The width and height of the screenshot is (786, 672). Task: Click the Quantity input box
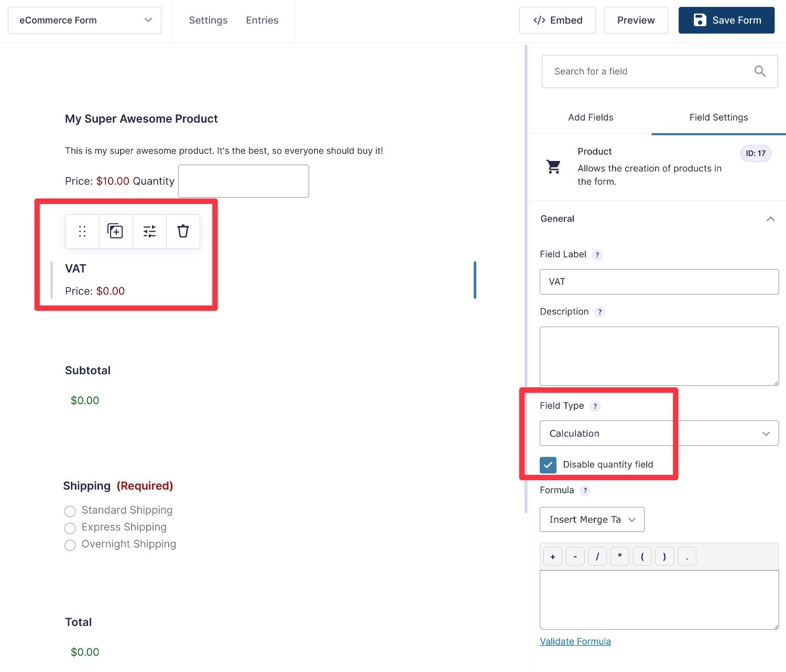click(244, 181)
